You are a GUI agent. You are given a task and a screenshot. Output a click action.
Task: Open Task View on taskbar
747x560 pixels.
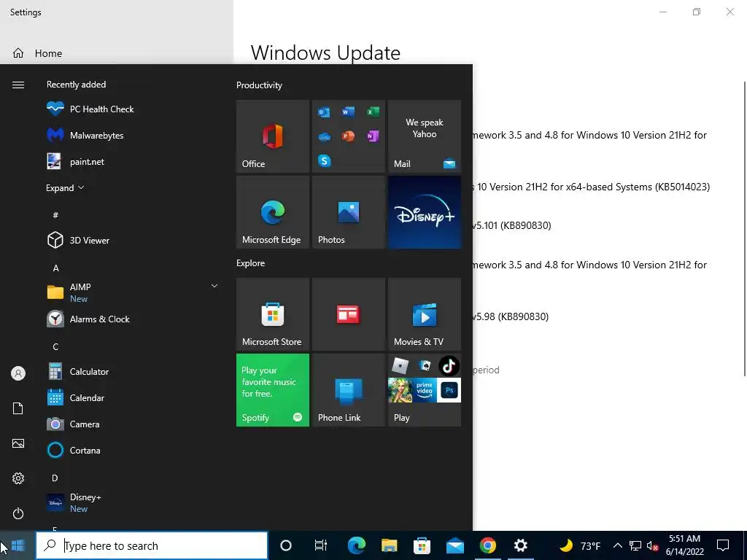point(321,545)
